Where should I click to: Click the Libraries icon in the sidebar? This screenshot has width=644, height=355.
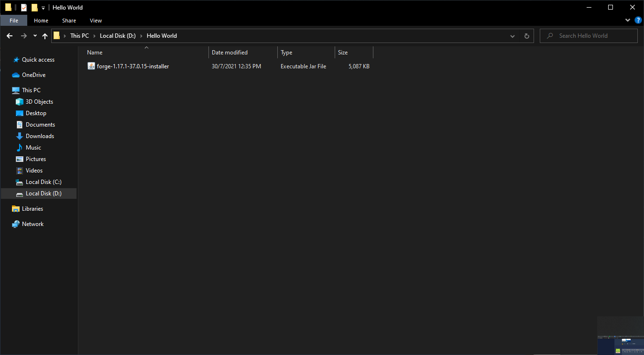click(16, 209)
